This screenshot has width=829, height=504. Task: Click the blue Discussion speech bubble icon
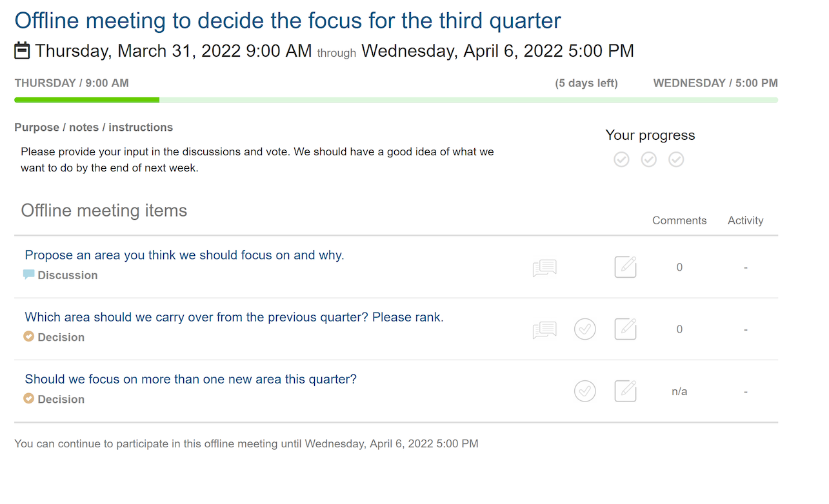tap(28, 275)
